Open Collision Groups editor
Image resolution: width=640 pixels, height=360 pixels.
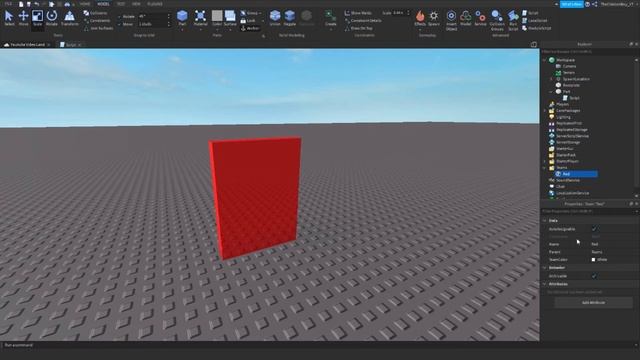[x=497, y=20]
